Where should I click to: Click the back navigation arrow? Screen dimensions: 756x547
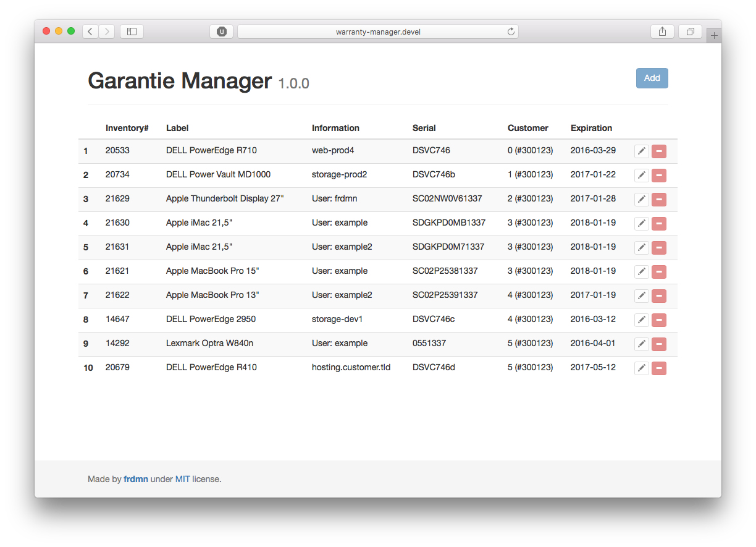(90, 31)
